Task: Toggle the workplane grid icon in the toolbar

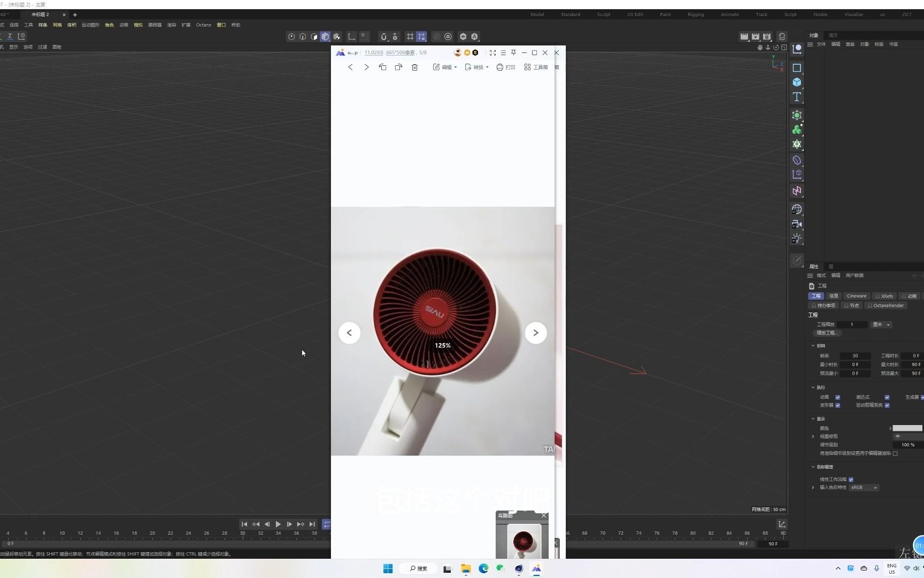Action: point(410,36)
